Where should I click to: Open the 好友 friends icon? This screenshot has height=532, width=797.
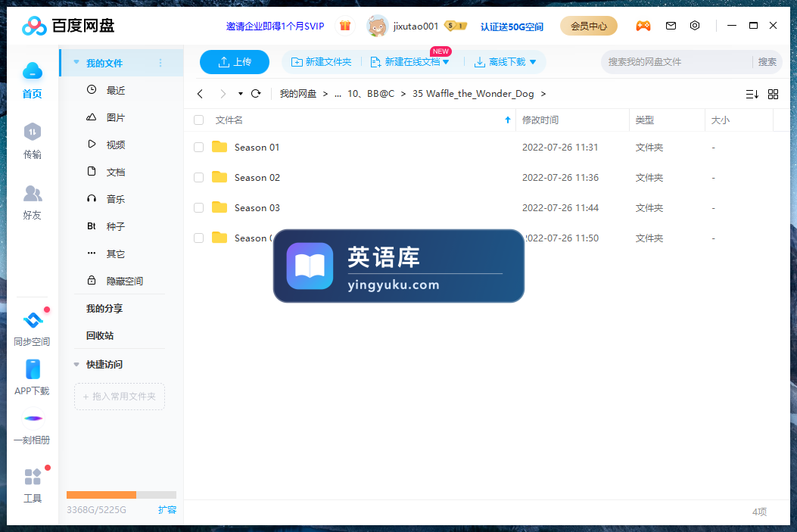[x=32, y=194]
